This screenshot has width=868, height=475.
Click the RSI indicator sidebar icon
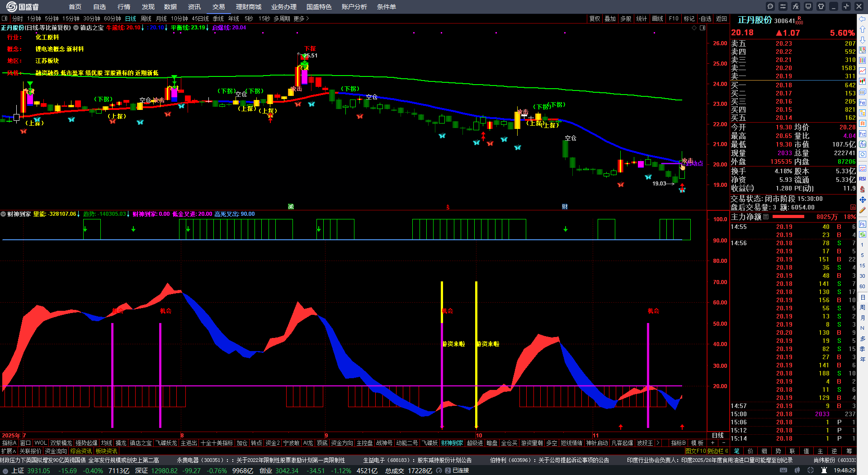tap(863, 179)
